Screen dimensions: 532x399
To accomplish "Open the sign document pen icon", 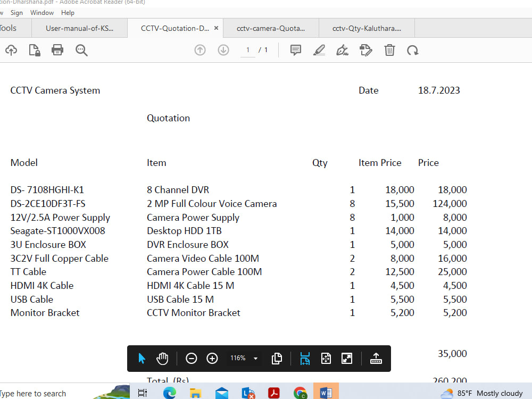I will [x=342, y=50].
